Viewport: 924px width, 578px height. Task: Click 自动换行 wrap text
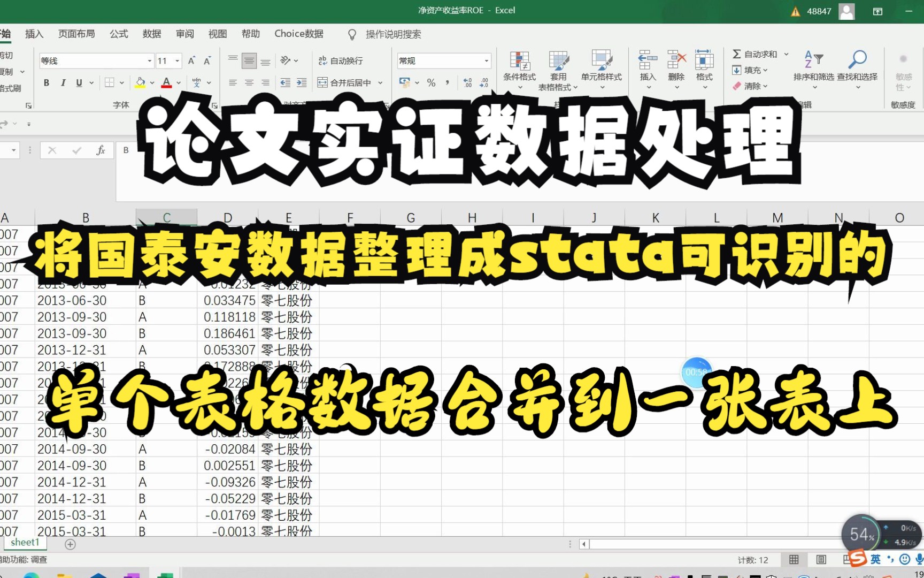coord(341,60)
